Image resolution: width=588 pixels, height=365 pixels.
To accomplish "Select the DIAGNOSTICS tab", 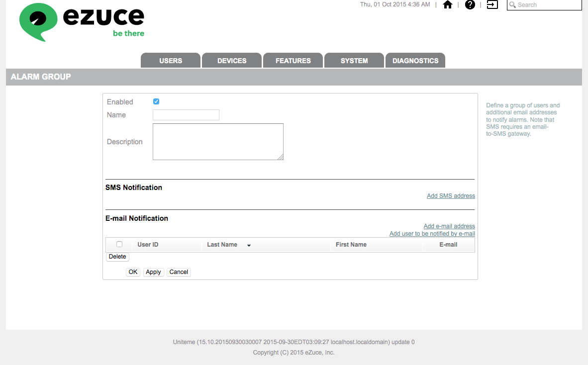I will click(x=415, y=61).
